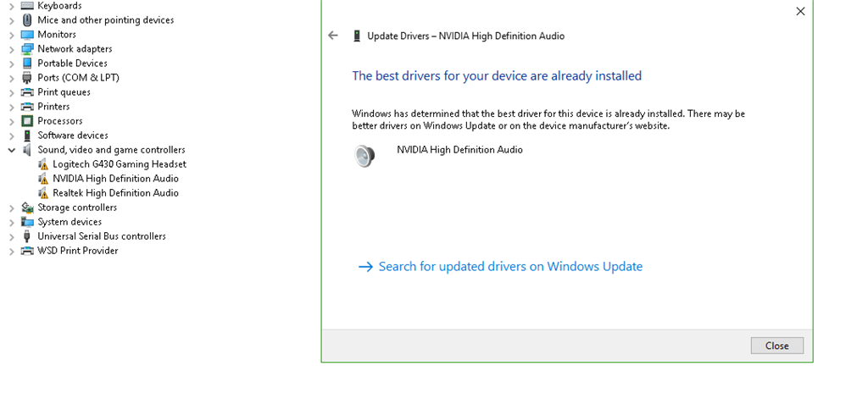
Task: Click the Close button in the dialog
Action: 776,346
